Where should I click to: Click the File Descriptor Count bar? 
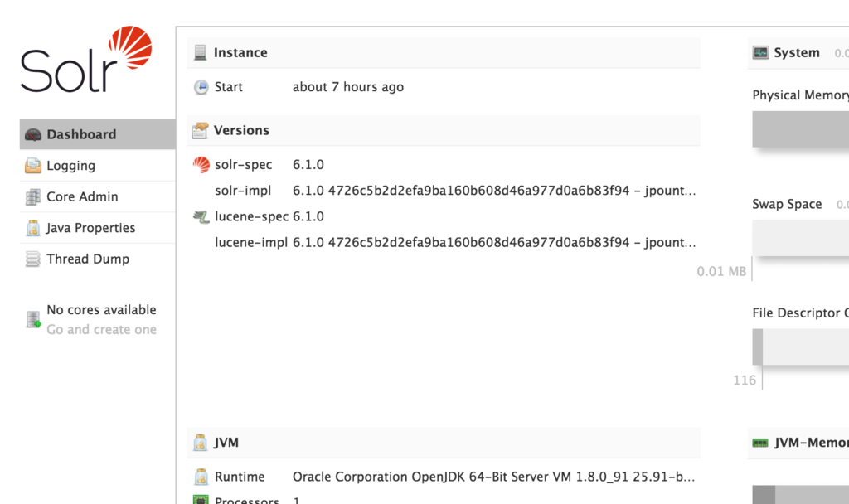[800, 347]
